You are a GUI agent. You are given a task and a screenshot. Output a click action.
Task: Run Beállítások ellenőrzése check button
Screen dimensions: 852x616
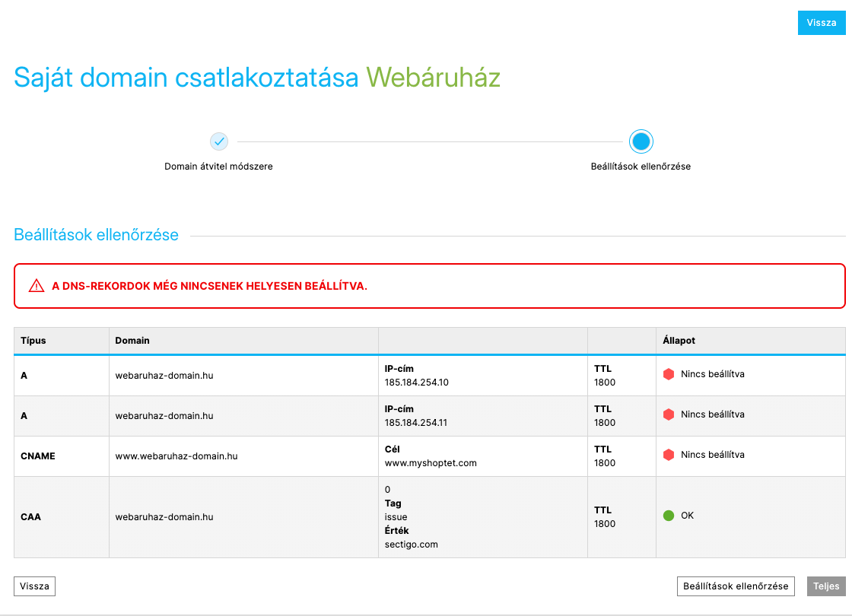coord(736,586)
